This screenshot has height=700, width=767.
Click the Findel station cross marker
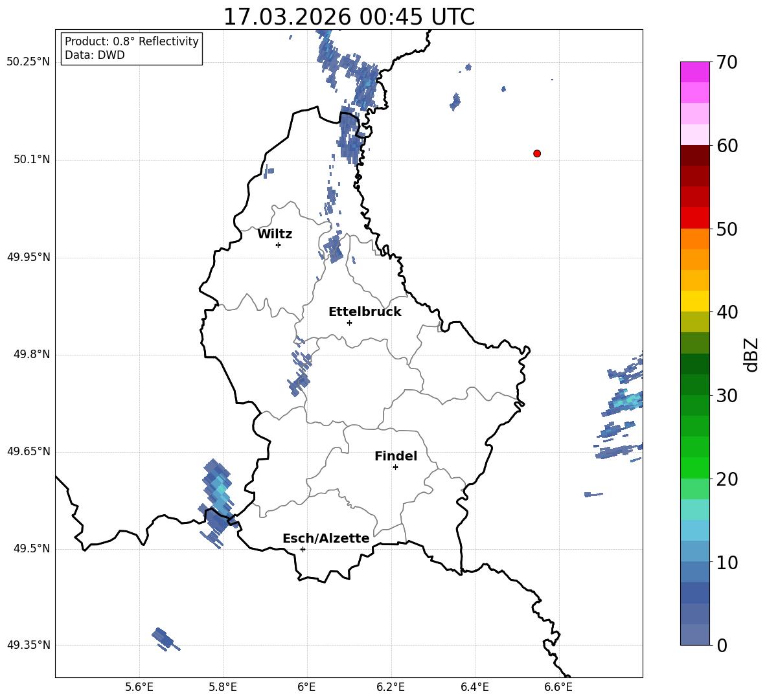(x=395, y=468)
